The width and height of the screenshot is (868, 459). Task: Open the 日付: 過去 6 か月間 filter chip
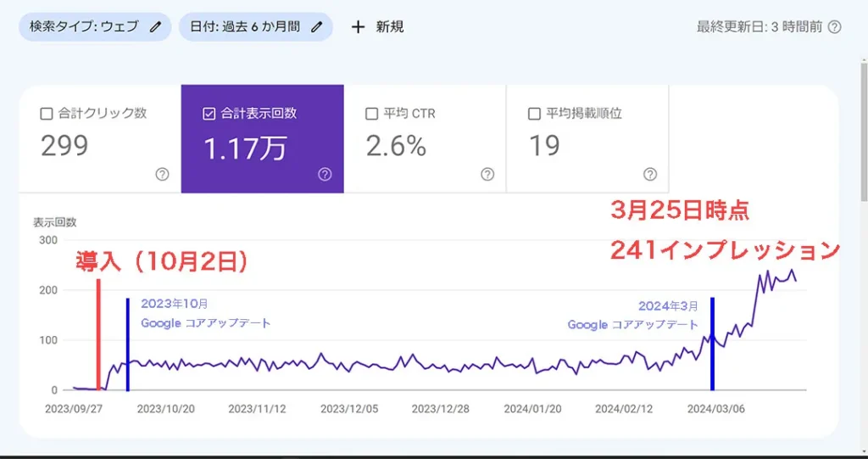pos(256,27)
